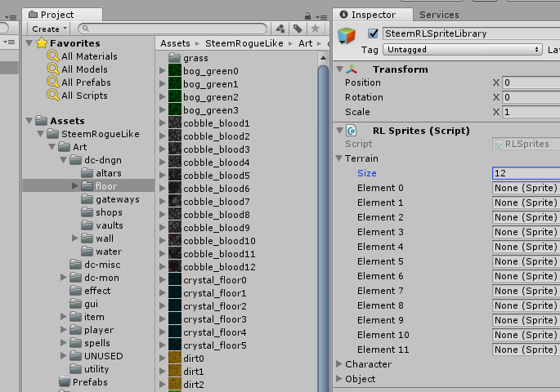The image size is (560, 392).
Task: Click the project search field
Action: [172, 29]
